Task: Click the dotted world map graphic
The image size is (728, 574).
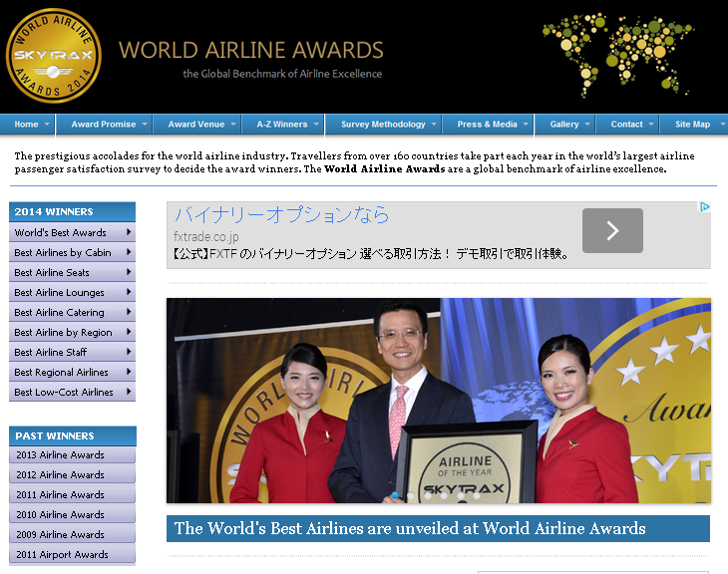Action: [x=616, y=53]
